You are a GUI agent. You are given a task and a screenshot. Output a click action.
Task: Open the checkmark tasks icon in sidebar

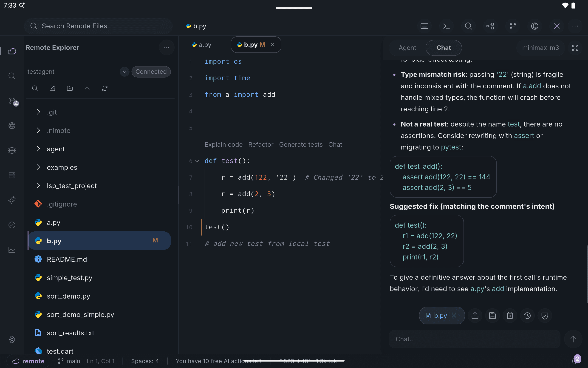pyautogui.click(x=12, y=225)
